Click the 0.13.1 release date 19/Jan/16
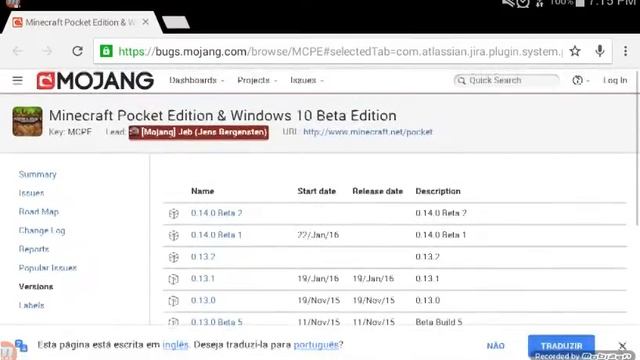 [x=373, y=279]
